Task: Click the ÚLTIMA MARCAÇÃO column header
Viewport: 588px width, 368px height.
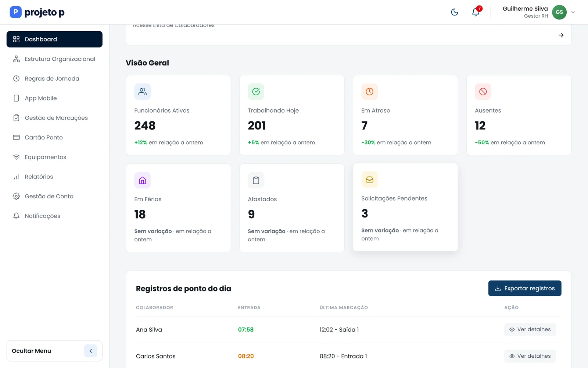Action: click(x=344, y=308)
